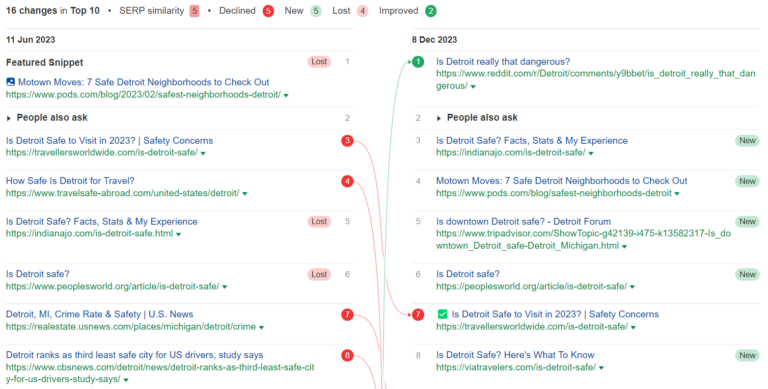The width and height of the screenshot is (768, 389).
Task: Open viatravelers.com/is-detroit-safe/ URL
Action: pos(516,367)
